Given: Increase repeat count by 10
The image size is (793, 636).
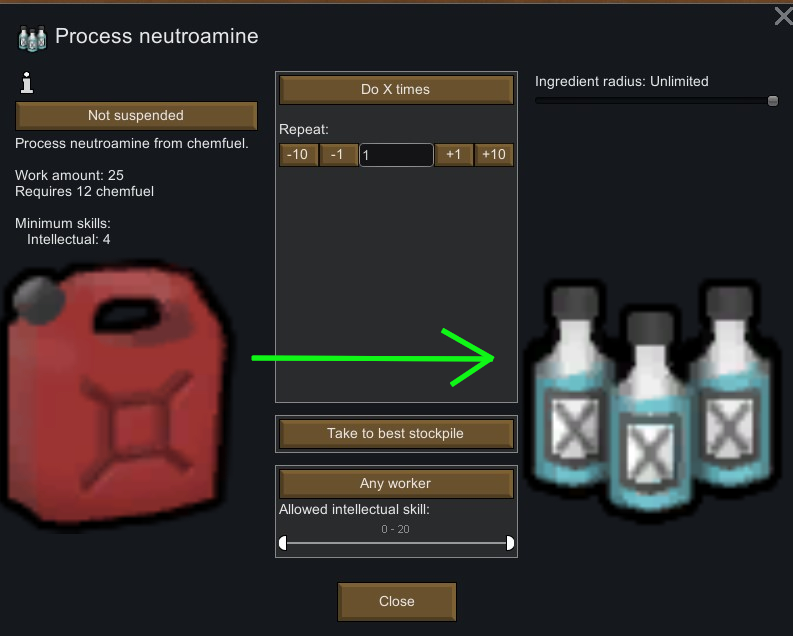Looking at the screenshot, I should click(494, 154).
